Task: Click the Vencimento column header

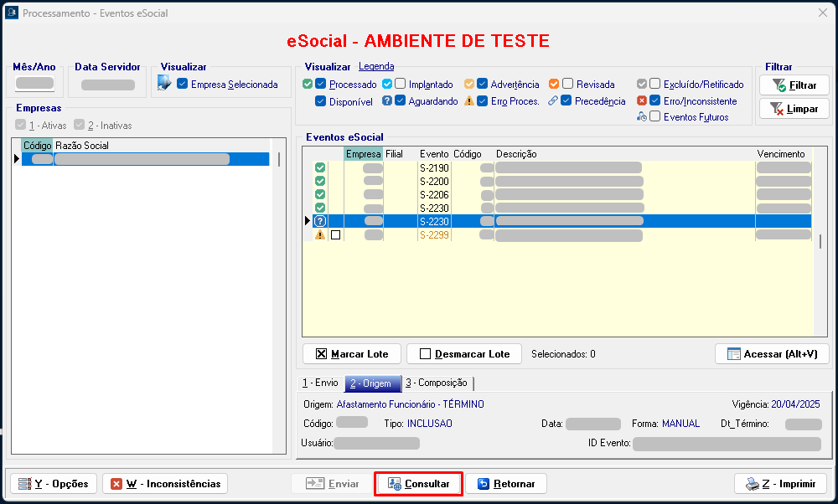Action: coord(780,154)
